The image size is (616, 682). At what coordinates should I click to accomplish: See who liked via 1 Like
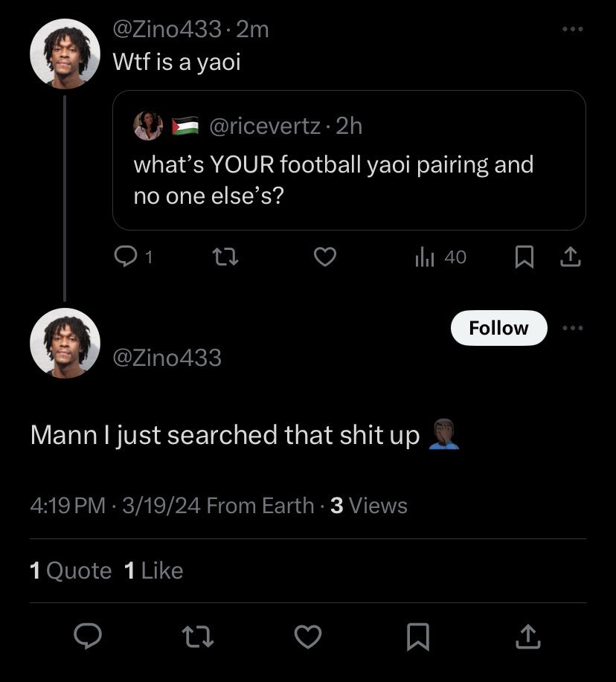(x=153, y=570)
